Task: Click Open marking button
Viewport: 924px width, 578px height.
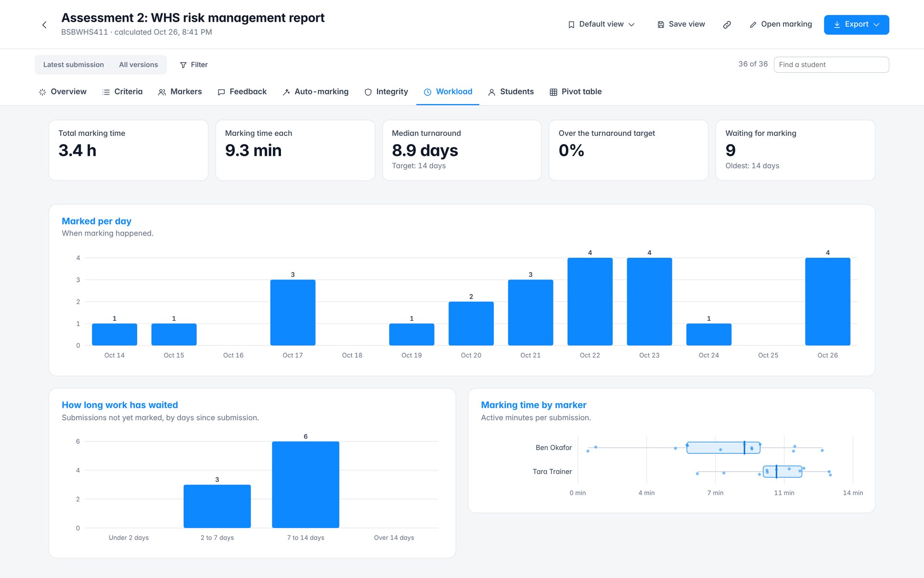Action: point(781,24)
